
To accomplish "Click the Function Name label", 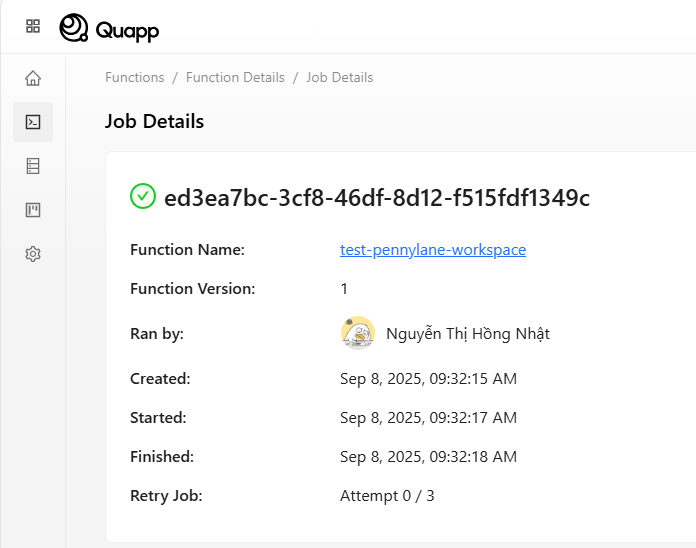I will [187, 250].
